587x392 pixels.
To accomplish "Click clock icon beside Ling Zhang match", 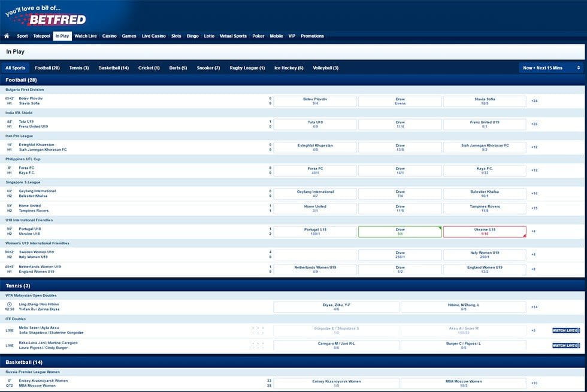I will point(10,304).
